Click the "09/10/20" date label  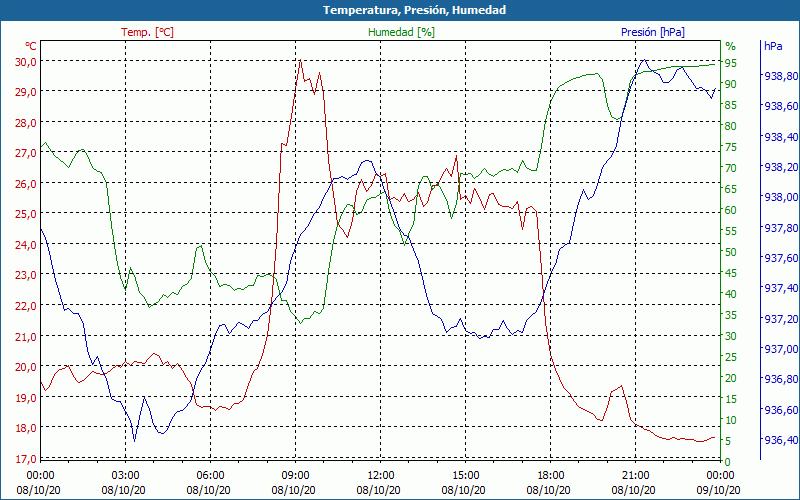pyautogui.click(x=718, y=490)
